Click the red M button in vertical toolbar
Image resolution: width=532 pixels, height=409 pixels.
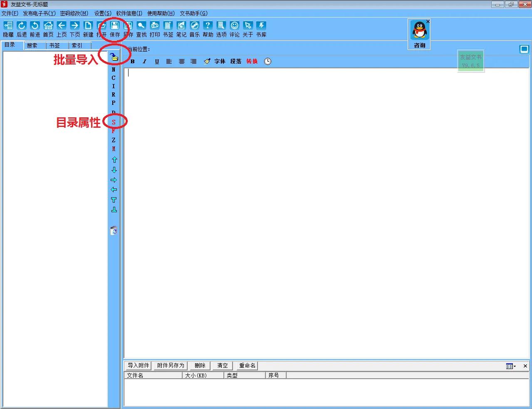point(114,149)
